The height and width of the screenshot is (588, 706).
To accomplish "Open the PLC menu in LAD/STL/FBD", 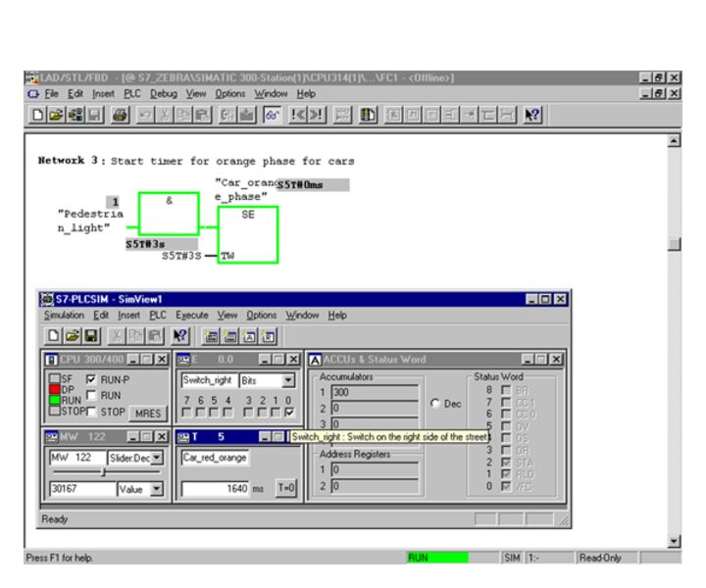I will coord(132,93).
